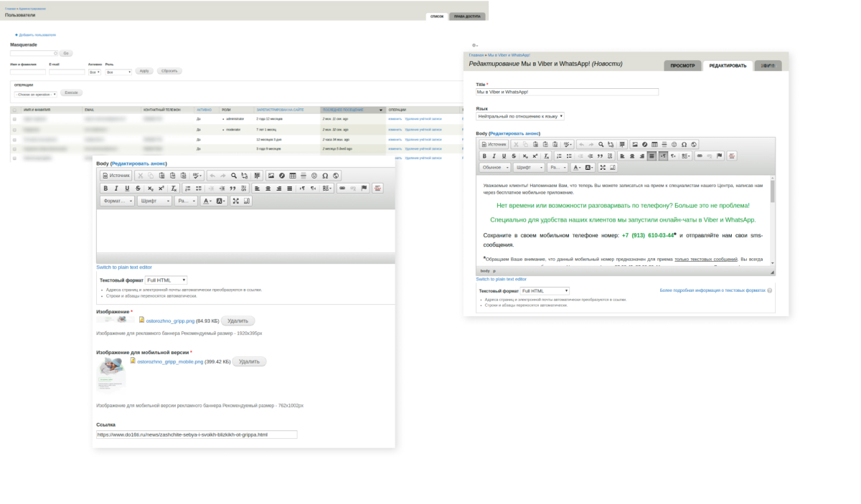Open the Шрифт dropdown in banner editor
This screenshot has width=861, height=504.
[154, 201]
